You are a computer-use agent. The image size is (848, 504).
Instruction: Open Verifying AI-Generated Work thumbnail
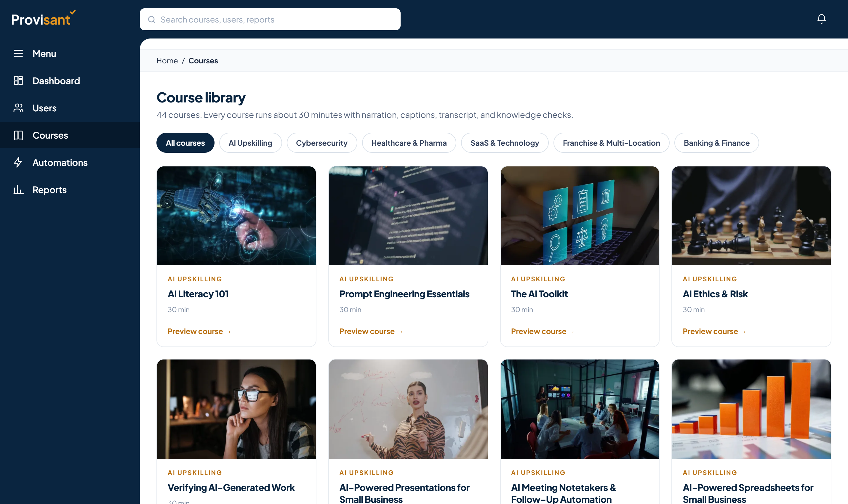[236, 409]
